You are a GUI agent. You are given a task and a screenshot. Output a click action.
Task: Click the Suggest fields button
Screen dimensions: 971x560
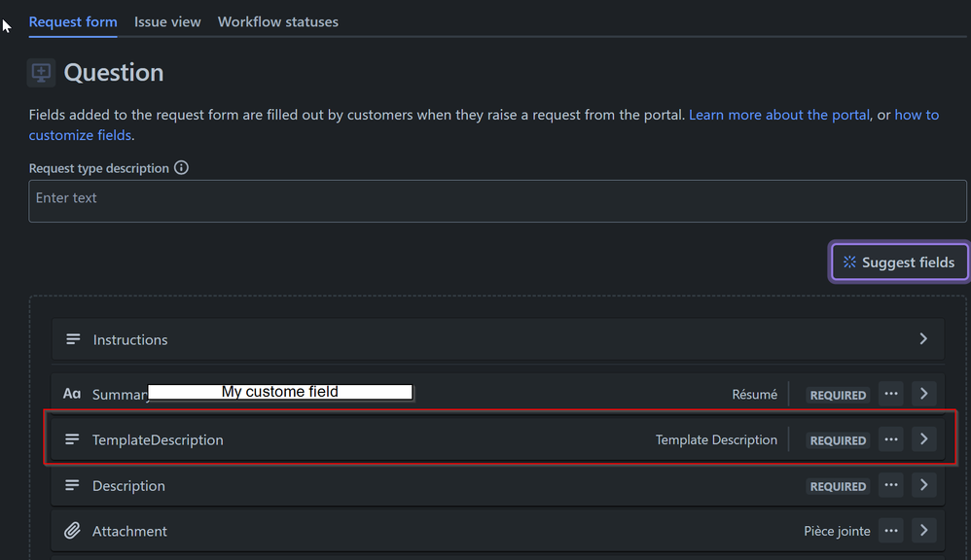click(x=897, y=262)
